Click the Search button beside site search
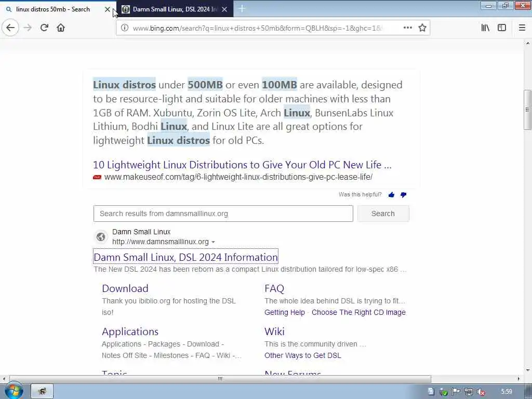This screenshot has width=532, height=399. [x=383, y=214]
